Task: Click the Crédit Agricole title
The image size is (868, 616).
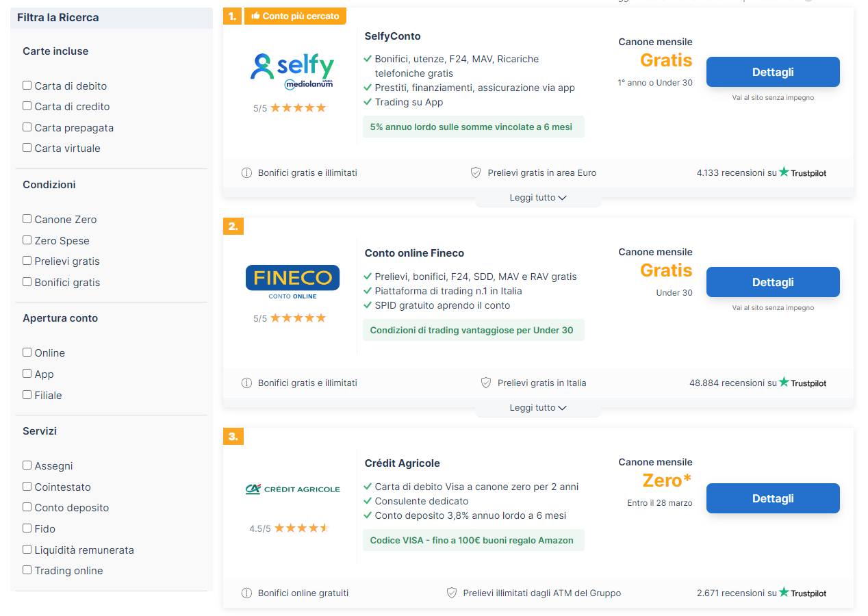Action: [403, 463]
